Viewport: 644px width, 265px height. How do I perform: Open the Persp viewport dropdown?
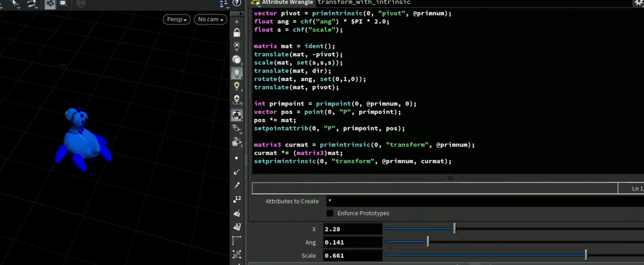[x=177, y=19]
